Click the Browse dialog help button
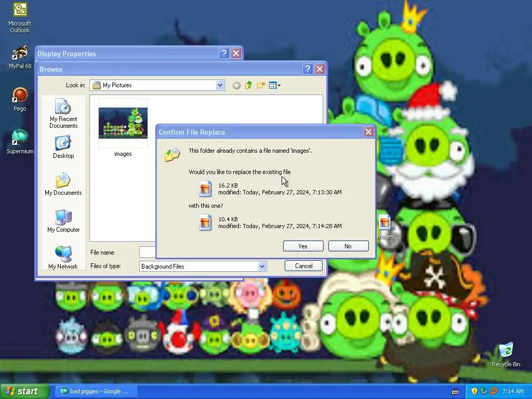 coord(308,69)
